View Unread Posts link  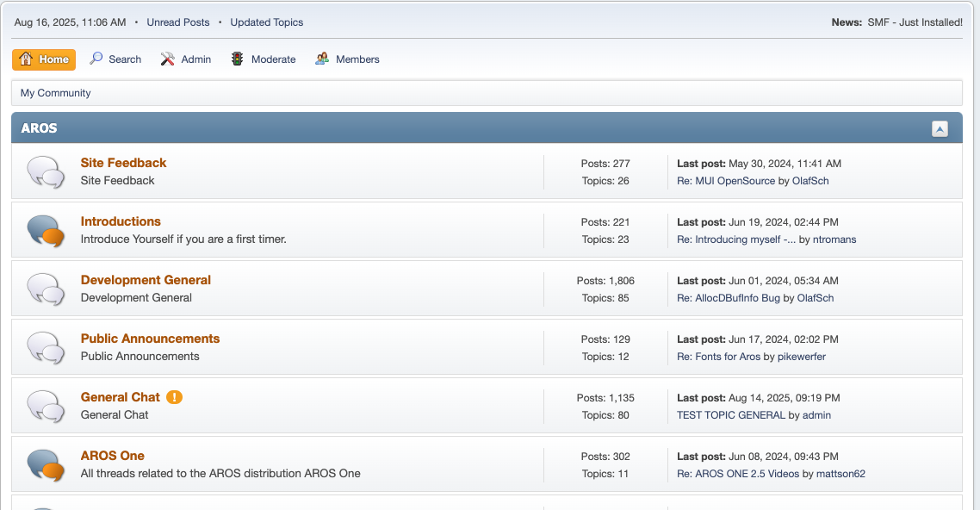pos(178,22)
